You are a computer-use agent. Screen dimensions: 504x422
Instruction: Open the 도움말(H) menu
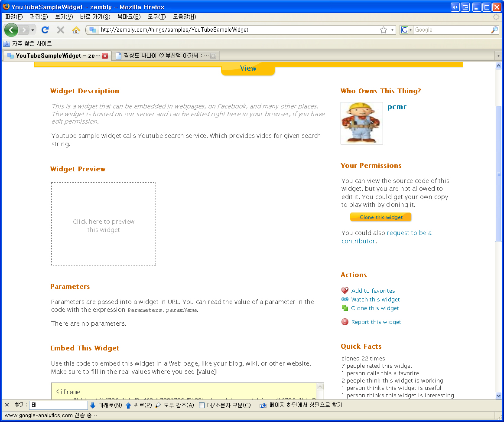[185, 17]
